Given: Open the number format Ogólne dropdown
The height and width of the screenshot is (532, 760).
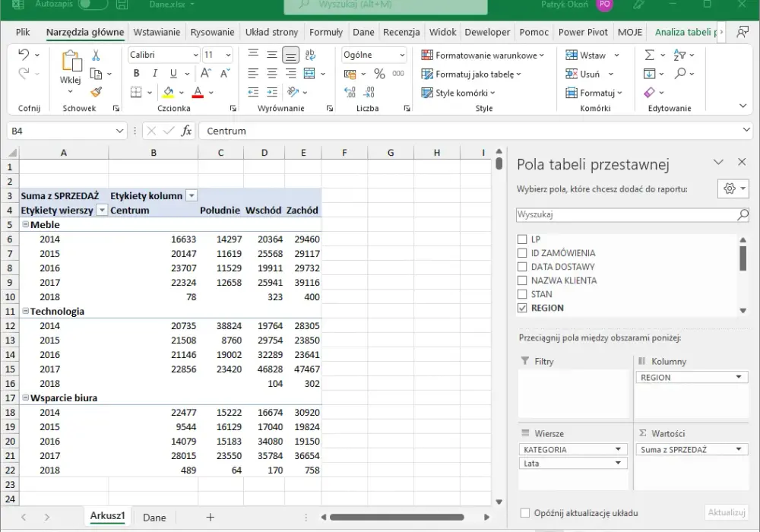Looking at the screenshot, I should click(x=402, y=55).
